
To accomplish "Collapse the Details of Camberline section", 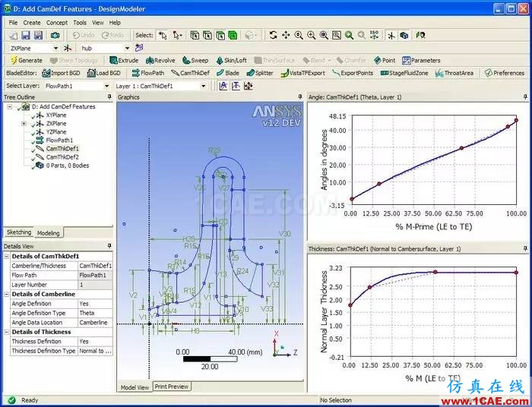I will 6,294.
